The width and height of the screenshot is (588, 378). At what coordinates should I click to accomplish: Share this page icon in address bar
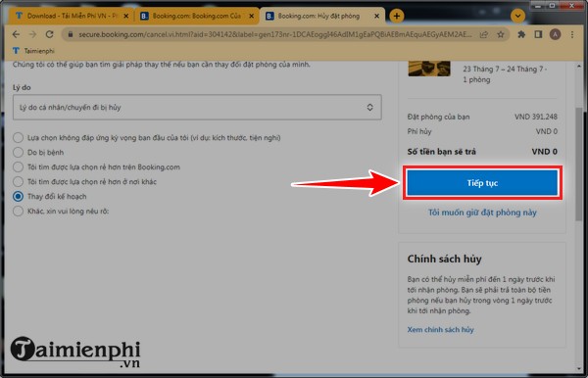pos(484,34)
